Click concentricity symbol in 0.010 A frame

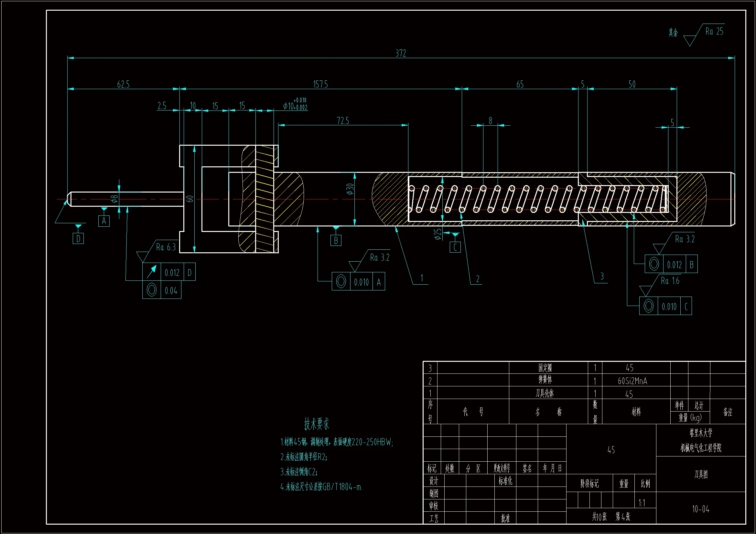pyautogui.click(x=341, y=281)
